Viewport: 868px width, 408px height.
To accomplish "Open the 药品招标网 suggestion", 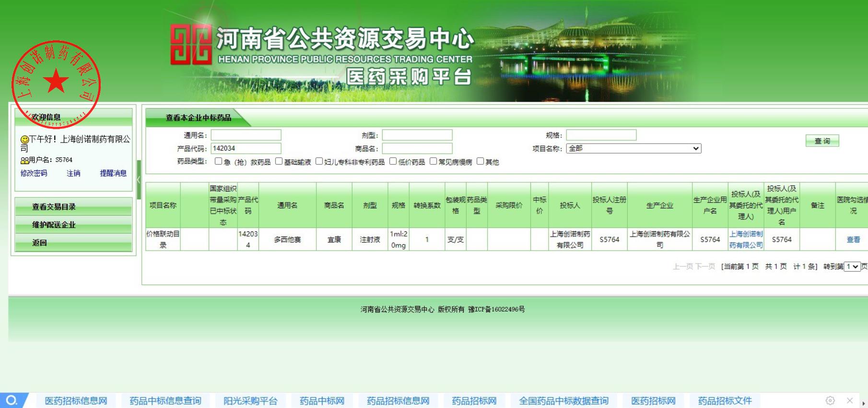I will 474,401.
